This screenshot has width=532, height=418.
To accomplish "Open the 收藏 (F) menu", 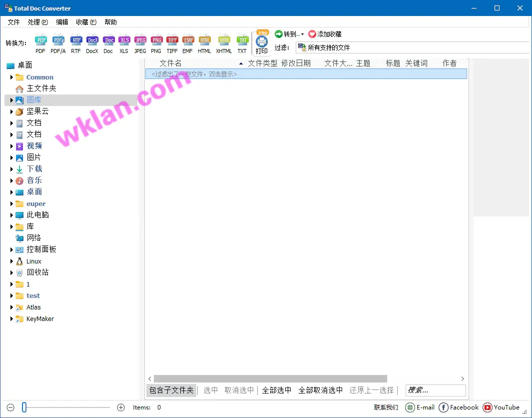I will pyautogui.click(x=86, y=22).
